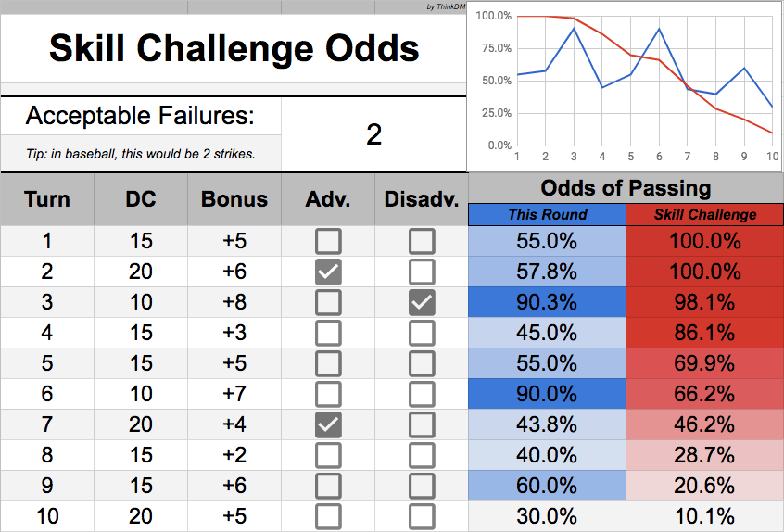Click the Bonus column header
The width and height of the screenshot is (784, 532).
[234, 199]
